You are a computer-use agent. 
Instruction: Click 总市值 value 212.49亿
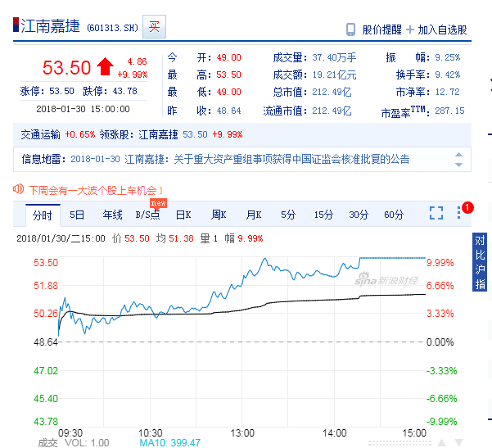(x=332, y=92)
